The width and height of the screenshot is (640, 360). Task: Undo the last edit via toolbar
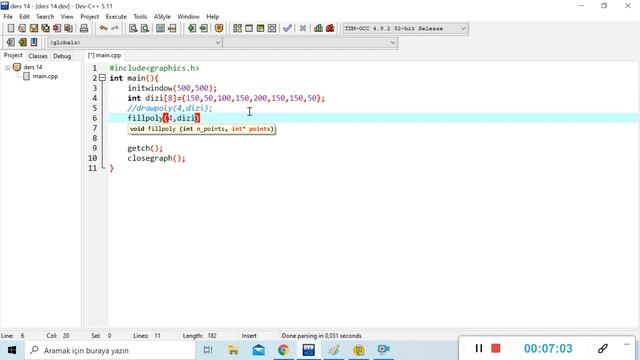103,28
